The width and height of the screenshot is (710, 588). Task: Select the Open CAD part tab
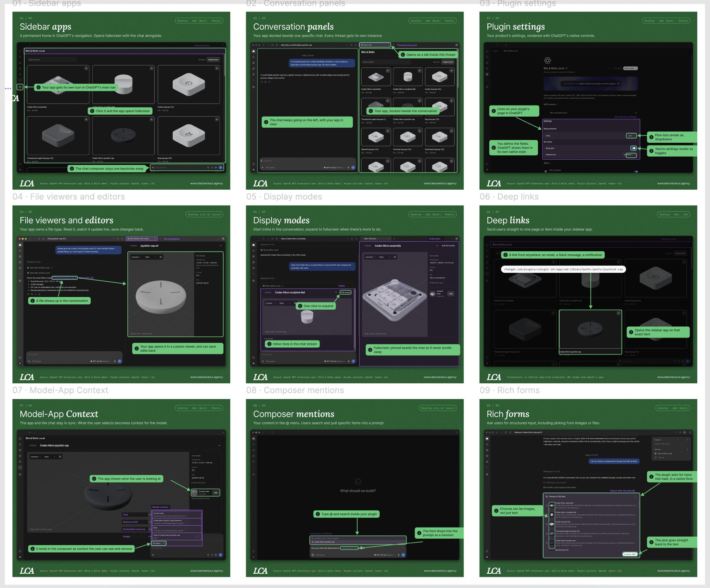375,239
